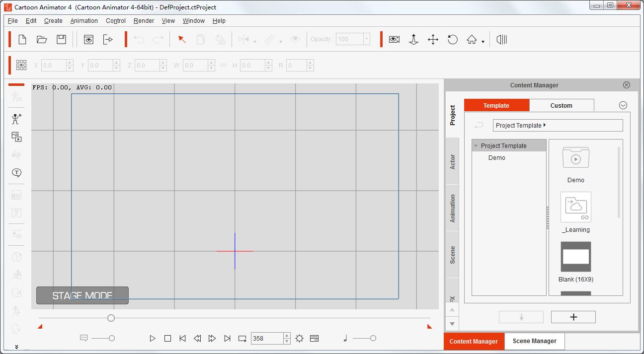Open the Animation menu
Image resolution: width=644 pixels, height=354 pixels.
(84, 21)
